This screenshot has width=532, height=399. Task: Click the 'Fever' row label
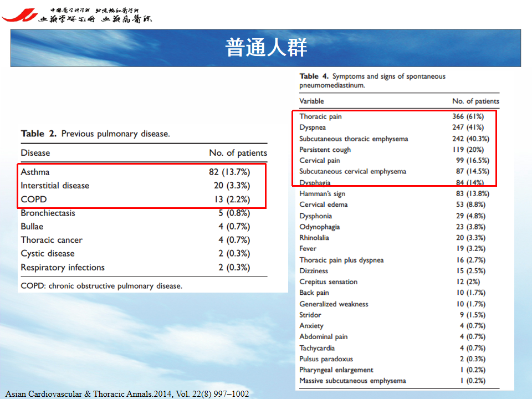[308, 249]
